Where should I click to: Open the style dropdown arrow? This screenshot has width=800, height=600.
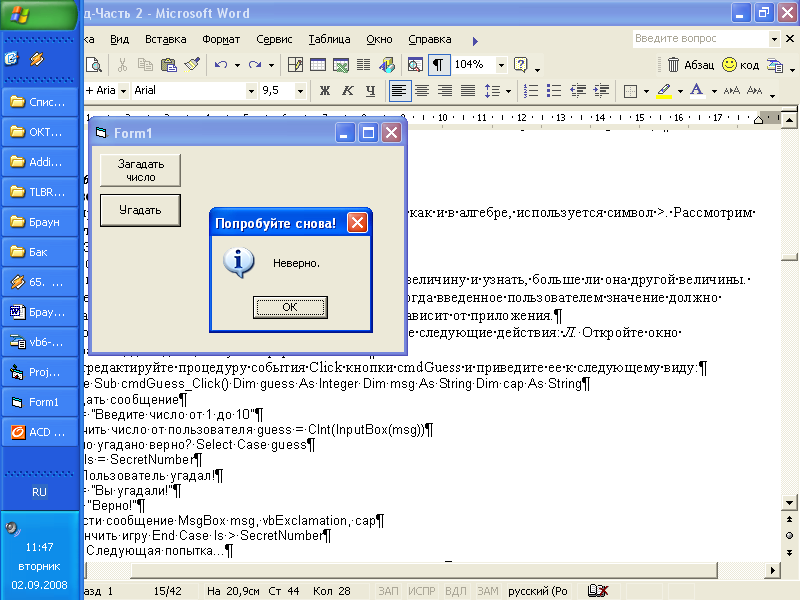pyautogui.click(x=123, y=91)
